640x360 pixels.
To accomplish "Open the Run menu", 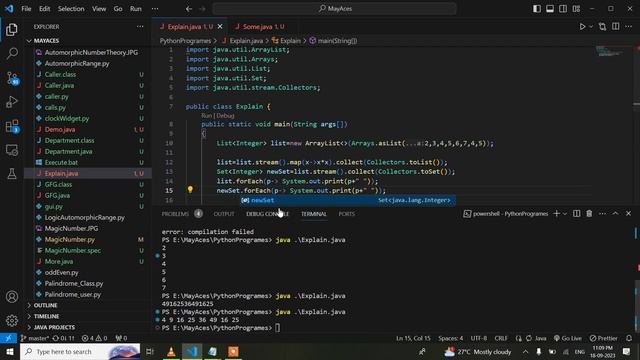I will click(x=136, y=9).
